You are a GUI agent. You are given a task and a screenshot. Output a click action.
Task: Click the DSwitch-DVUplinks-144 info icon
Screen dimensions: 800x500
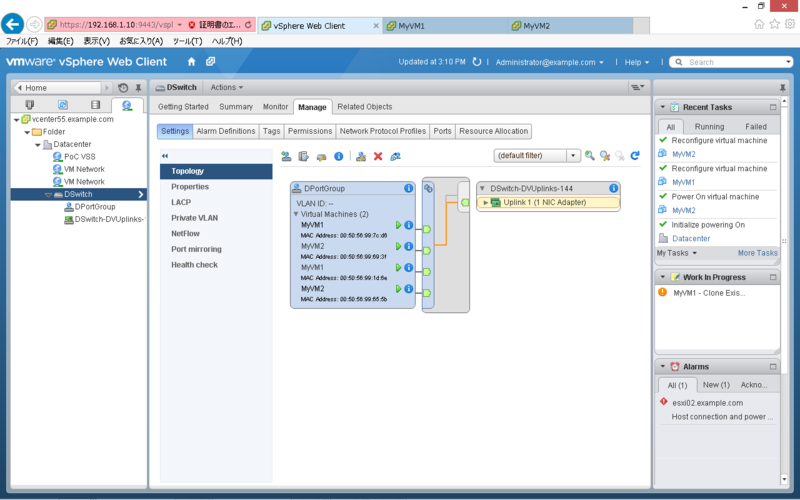click(613, 188)
